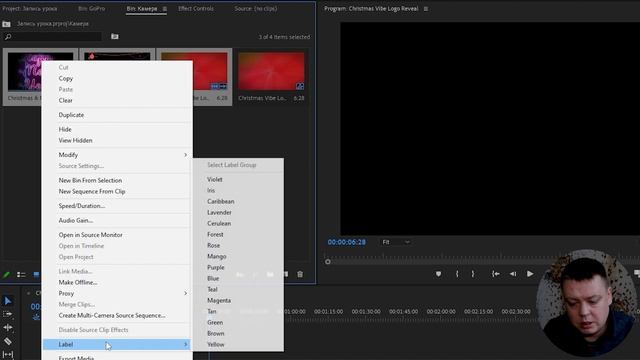Select the Slip tool

point(8,354)
